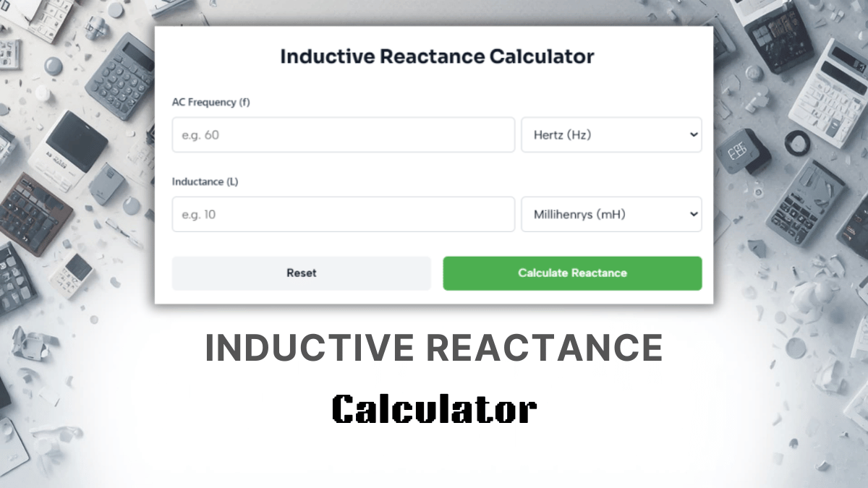Click the INDUCTIVE REACTANCE heading below the card
Viewport: 868px width, 488px height.
pos(434,348)
